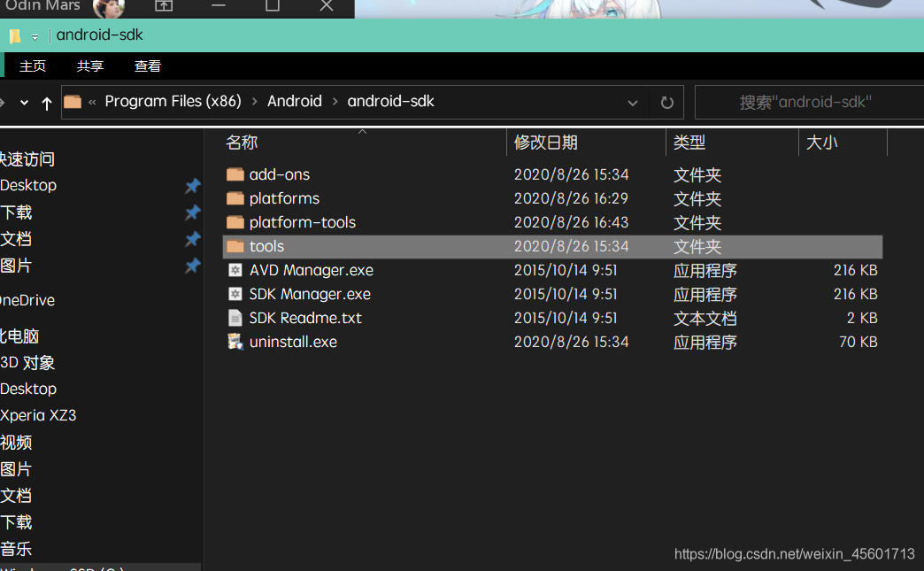Click android-sdk breadcrumb segment
924x571 pixels.
(390, 101)
